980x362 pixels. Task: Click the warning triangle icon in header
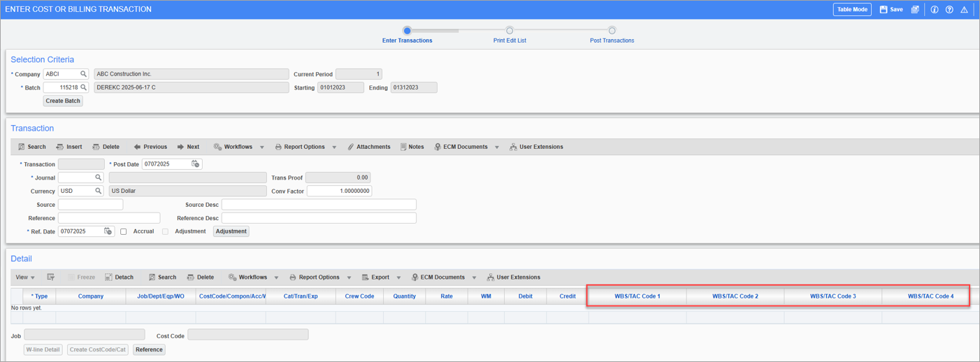[x=964, y=10]
